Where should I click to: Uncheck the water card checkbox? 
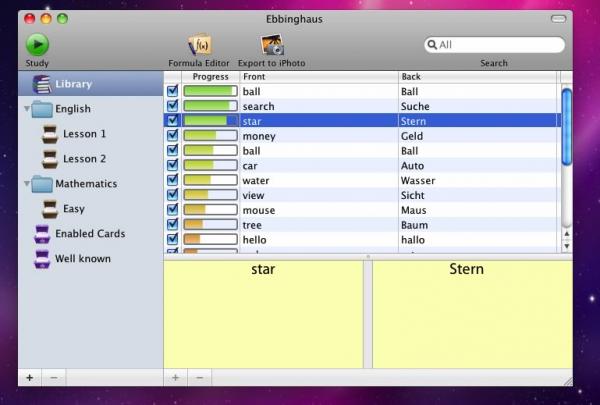173,180
